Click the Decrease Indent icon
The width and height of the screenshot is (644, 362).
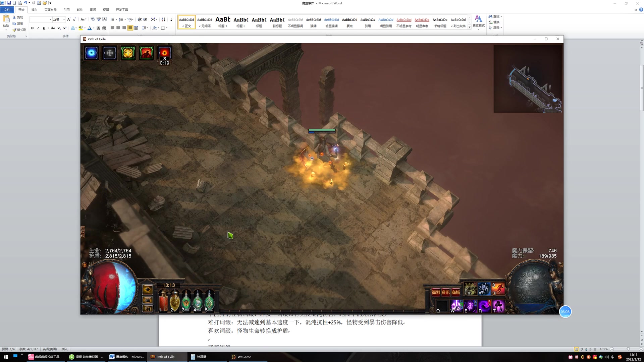(140, 19)
